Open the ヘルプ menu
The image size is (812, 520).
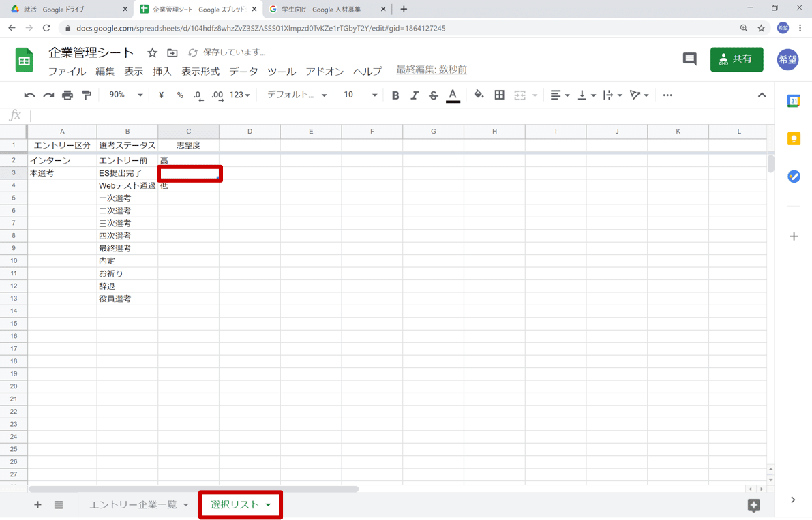pyautogui.click(x=367, y=72)
